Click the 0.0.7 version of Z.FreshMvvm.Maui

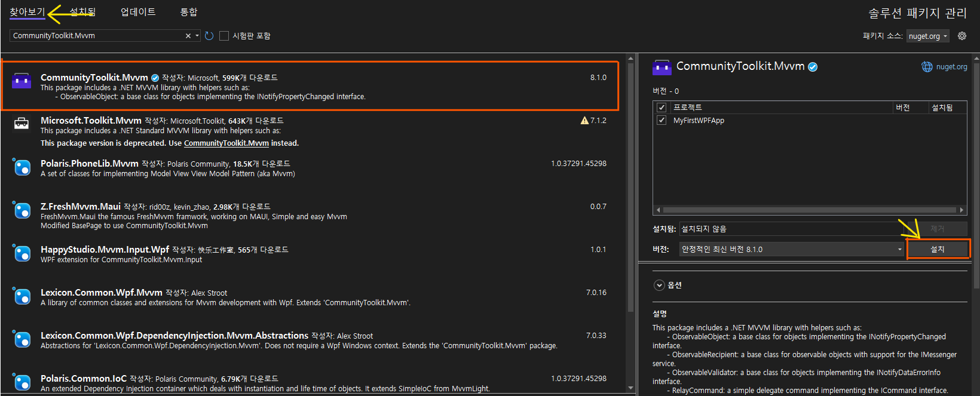598,207
